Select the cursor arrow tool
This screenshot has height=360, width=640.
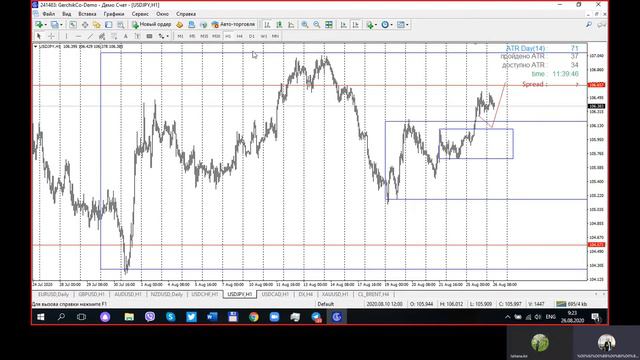(39, 36)
